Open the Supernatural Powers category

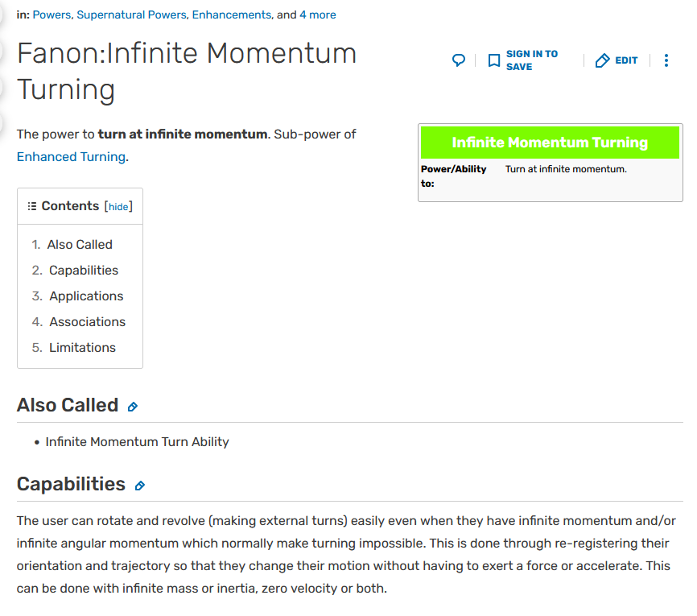[131, 14]
